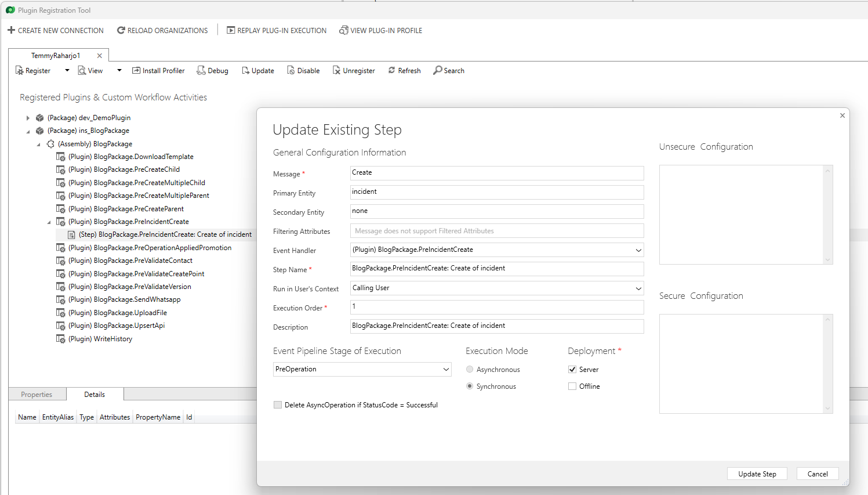This screenshot has height=495, width=868.
Task: Close the Update Existing Step dialog
Action: point(842,115)
